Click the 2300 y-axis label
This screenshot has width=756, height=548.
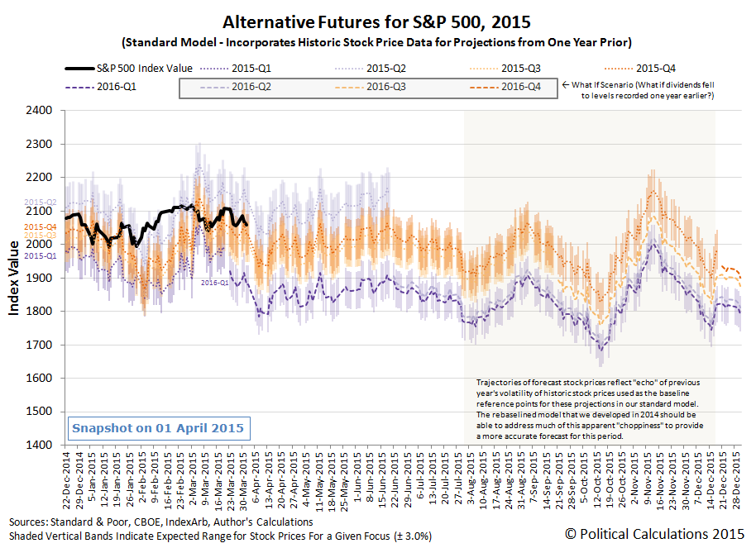[x=39, y=144]
